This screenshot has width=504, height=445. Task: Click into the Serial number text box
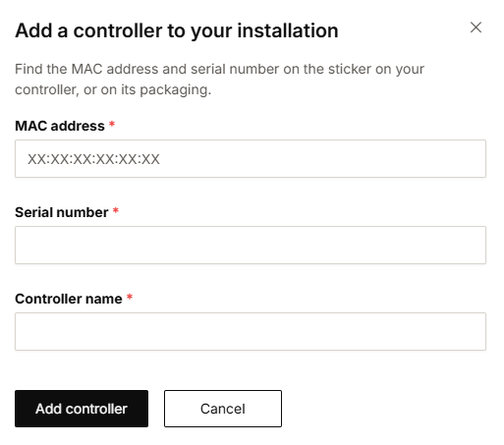click(x=251, y=245)
